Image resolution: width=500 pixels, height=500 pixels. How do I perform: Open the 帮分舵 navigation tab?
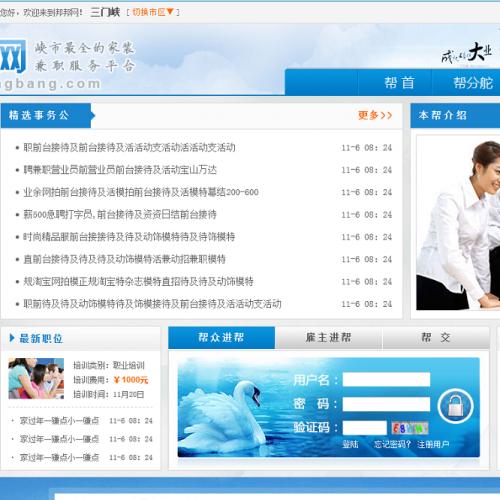pyautogui.click(x=473, y=83)
